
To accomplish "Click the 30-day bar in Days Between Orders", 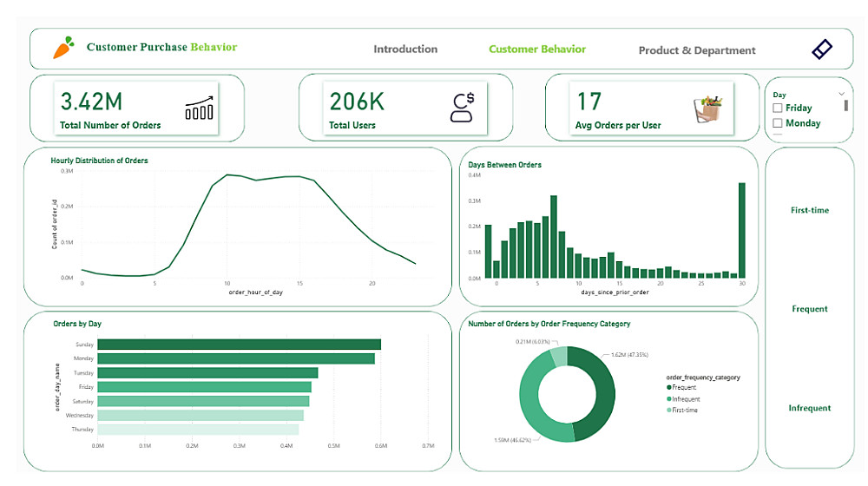I will coord(742,230).
